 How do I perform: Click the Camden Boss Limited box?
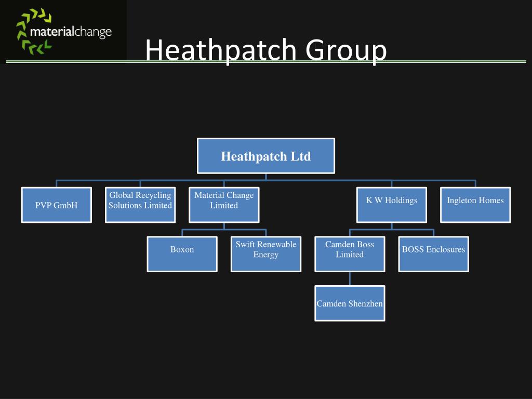(350, 254)
